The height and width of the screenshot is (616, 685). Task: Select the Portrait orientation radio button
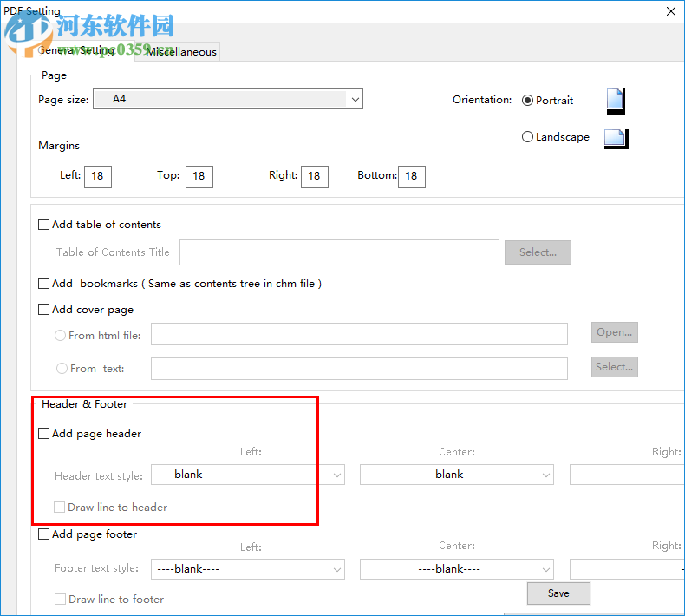click(527, 100)
